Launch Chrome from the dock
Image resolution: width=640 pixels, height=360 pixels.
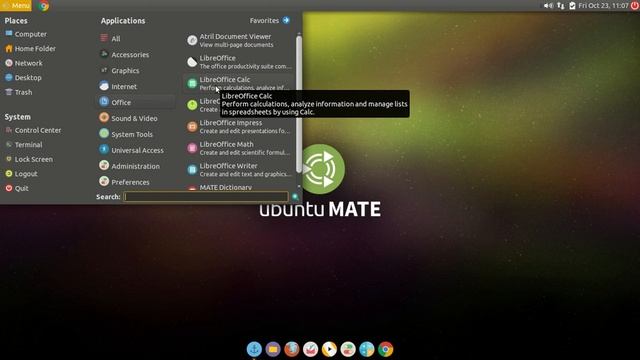tap(385, 349)
